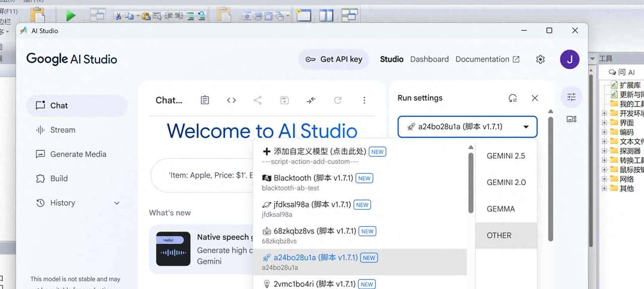Choose the OTHER model category
644x289 pixels.
(506, 235)
